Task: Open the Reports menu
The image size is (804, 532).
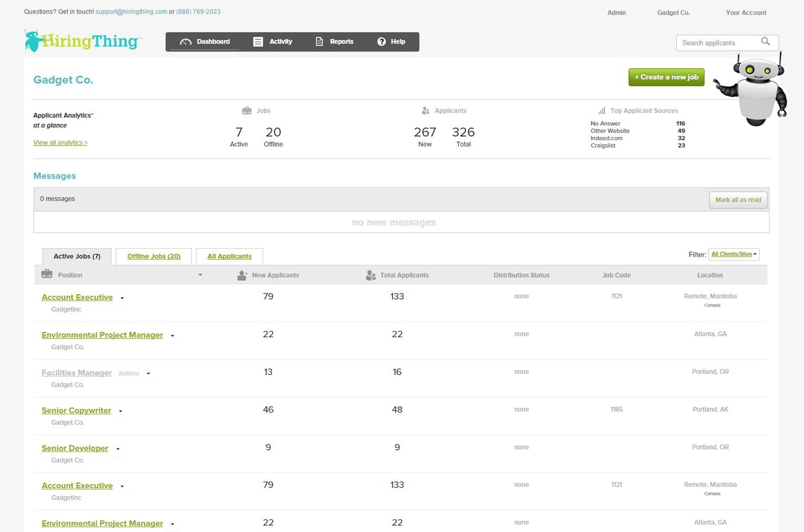Action: pyautogui.click(x=334, y=42)
